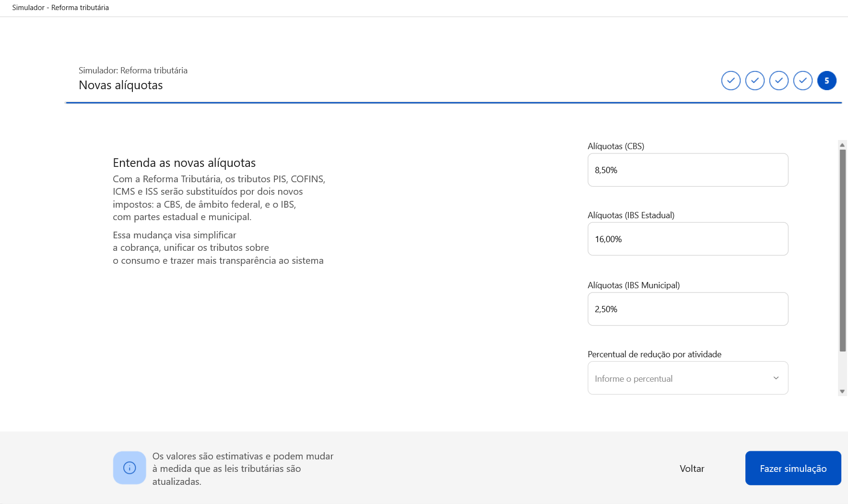Click the Fazer simulação button
Viewport: 848px width, 504px height.
tap(793, 468)
